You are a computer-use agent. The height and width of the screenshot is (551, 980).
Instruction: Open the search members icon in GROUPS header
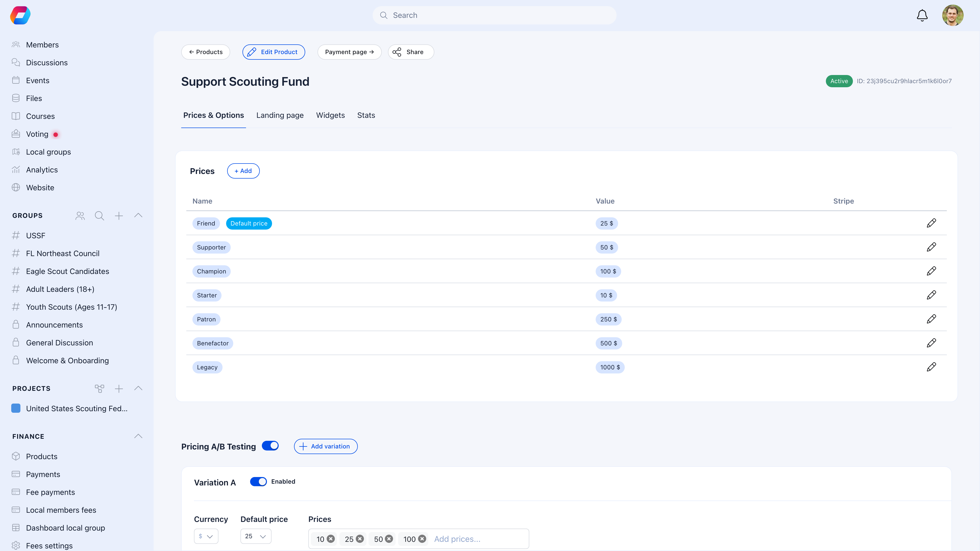[99, 216]
